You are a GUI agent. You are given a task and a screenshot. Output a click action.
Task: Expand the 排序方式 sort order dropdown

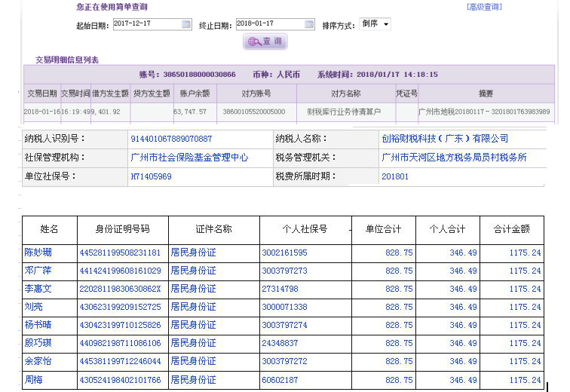coord(375,24)
